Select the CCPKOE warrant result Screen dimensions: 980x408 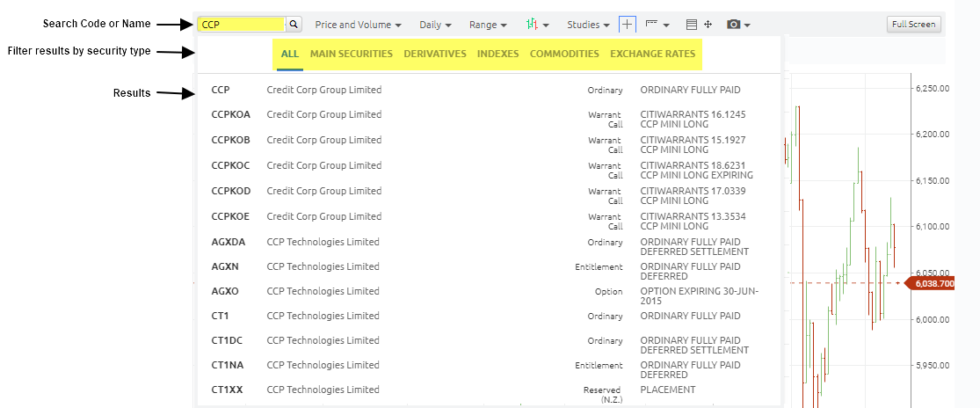coord(489,222)
